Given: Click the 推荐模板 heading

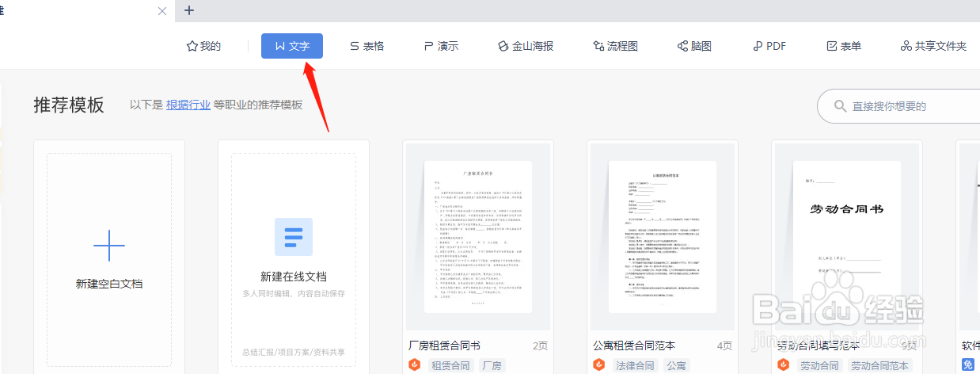Looking at the screenshot, I should click(x=69, y=105).
